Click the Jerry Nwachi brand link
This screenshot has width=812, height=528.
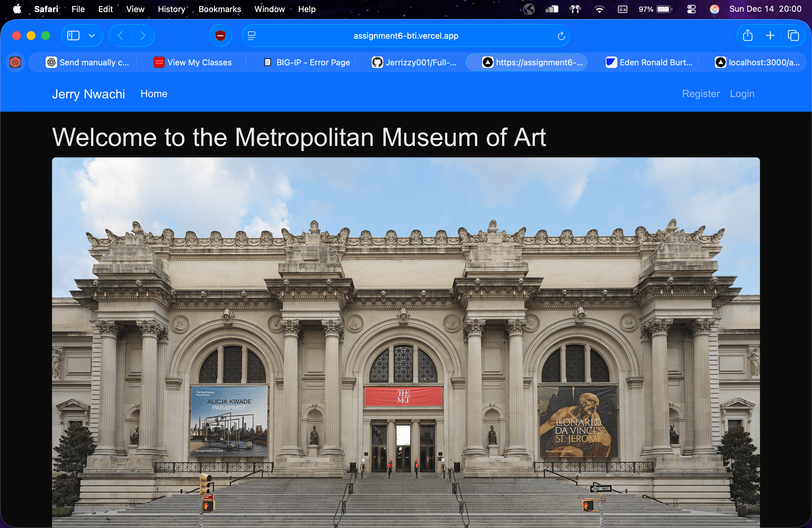coord(88,94)
